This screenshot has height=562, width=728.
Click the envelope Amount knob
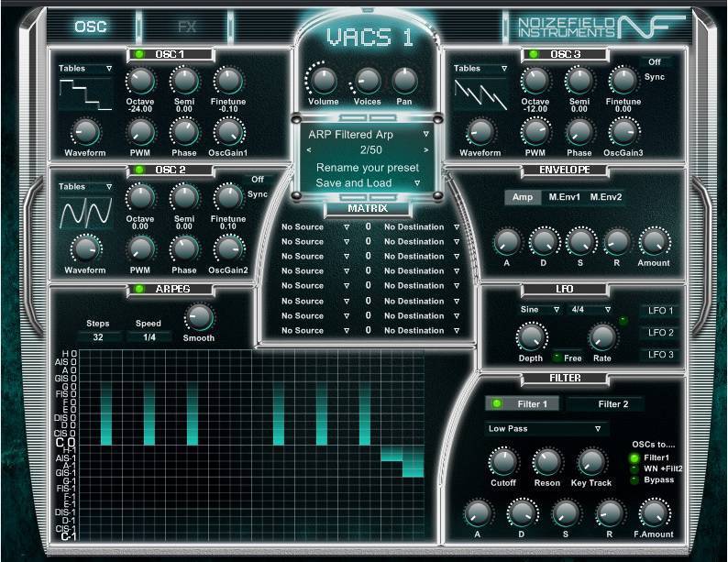pyautogui.click(x=654, y=242)
